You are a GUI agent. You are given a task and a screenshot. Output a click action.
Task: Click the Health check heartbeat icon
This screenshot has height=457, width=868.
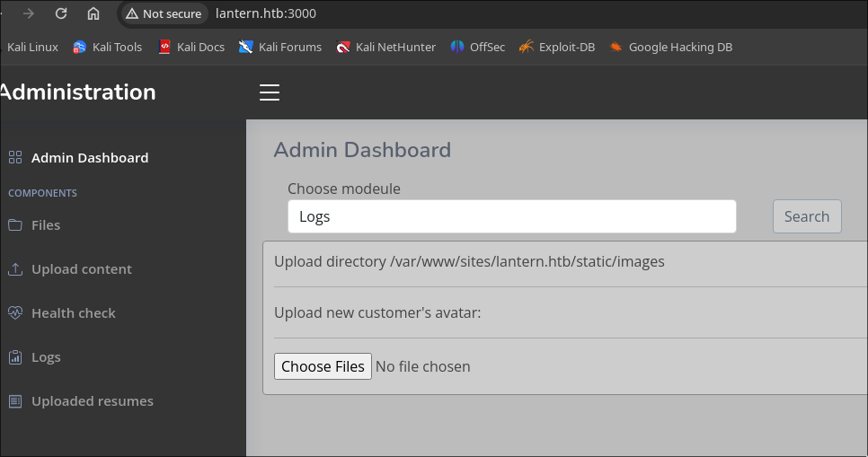pos(15,313)
